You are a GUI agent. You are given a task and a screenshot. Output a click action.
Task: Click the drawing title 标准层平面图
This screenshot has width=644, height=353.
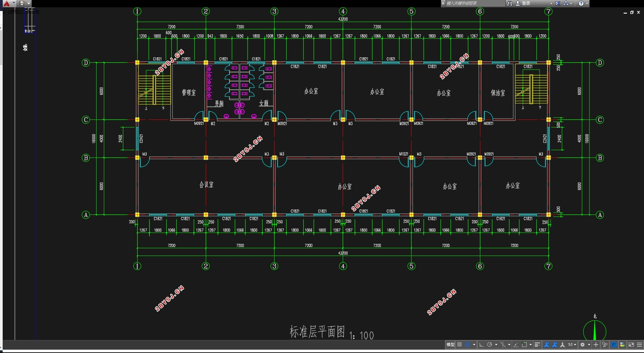click(317, 332)
